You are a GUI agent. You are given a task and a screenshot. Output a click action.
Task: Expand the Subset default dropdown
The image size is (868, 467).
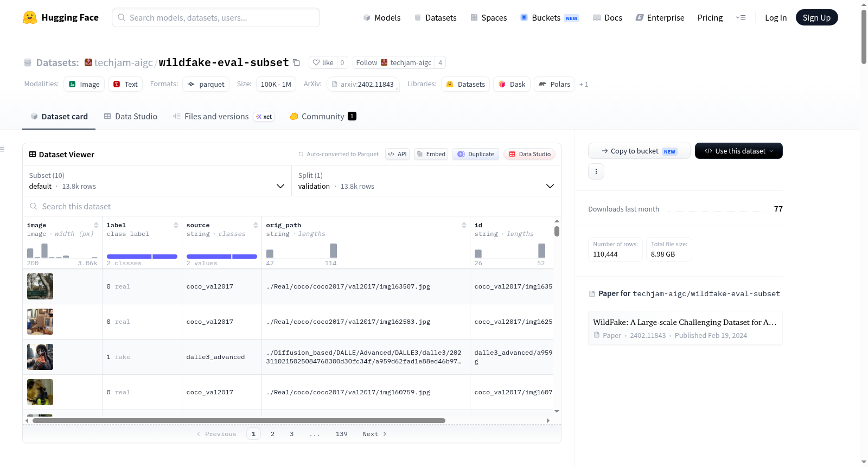(x=157, y=181)
